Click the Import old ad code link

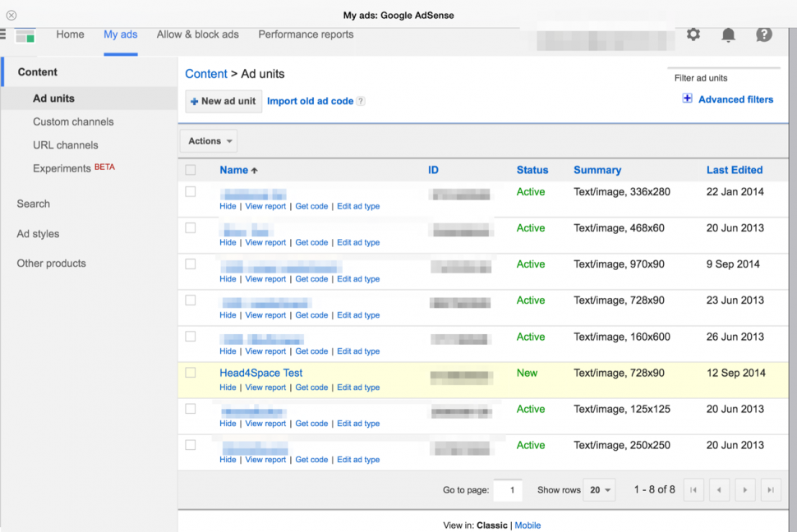310,101
